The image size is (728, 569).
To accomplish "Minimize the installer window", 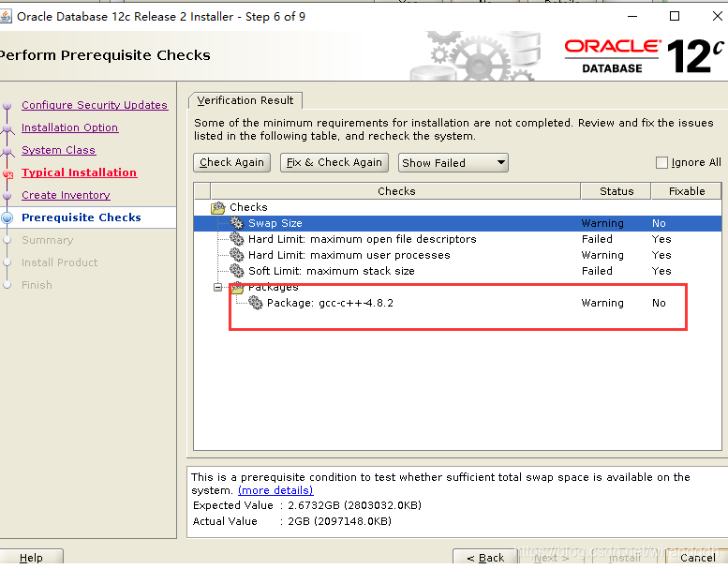I will click(x=632, y=16).
